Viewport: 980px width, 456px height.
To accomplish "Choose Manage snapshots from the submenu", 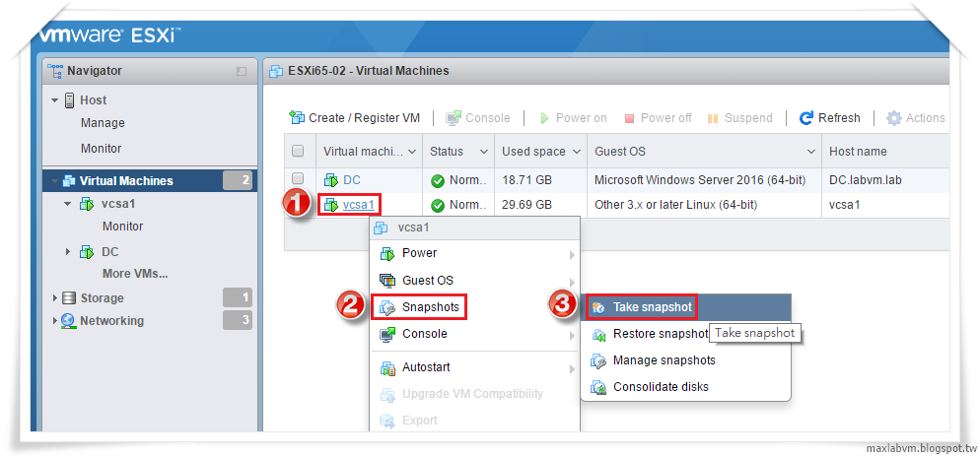I will pyautogui.click(x=686, y=361).
